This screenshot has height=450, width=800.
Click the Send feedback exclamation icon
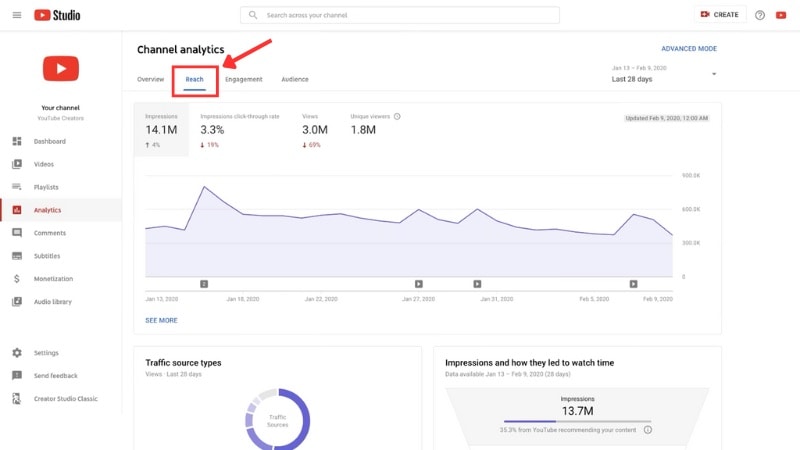(x=17, y=376)
